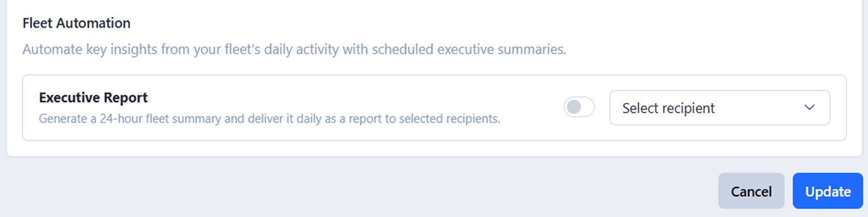Enable the Executive Report toggle switch
The height and width of the screenshot is (217, 868).
point(579,107)
